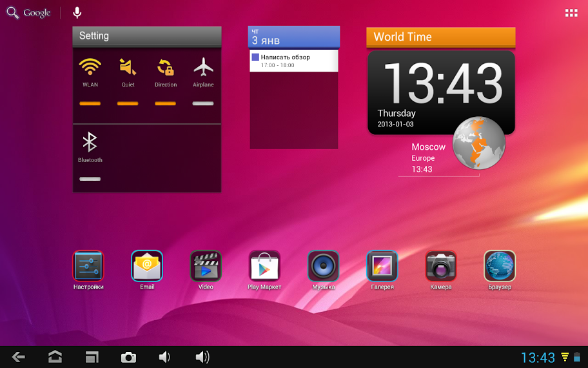Start voice search with the microphone
Image resolution: width=588 pixels, height=368 pixels.
77,13
